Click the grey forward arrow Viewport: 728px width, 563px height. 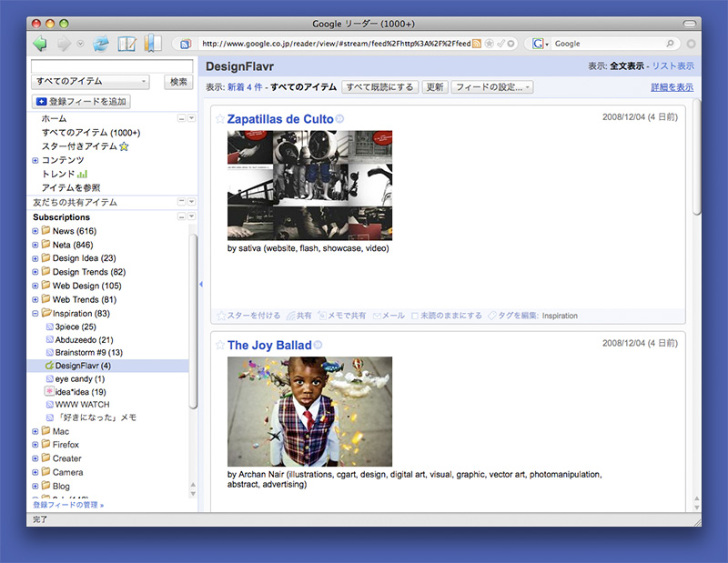64,44
